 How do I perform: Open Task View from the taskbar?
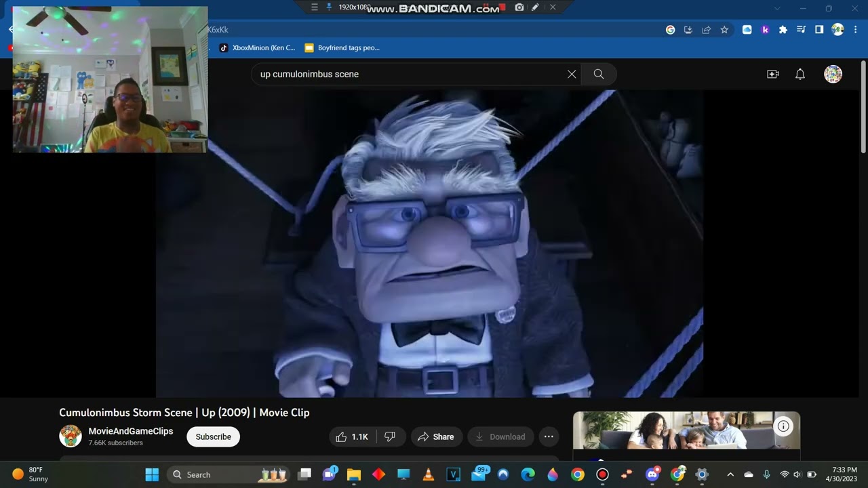point(305,474)
